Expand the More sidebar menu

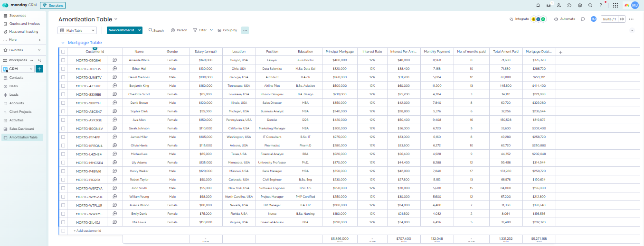[x=39, y=40]
